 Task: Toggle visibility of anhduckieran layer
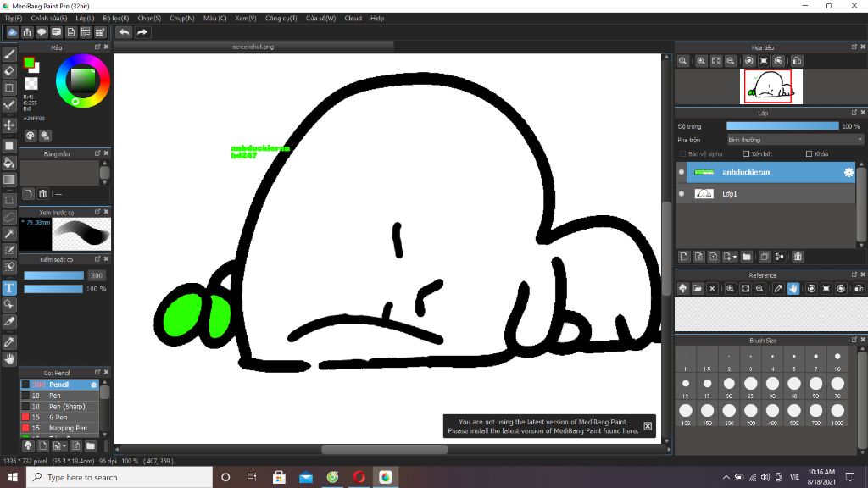pyautogui.click(x=682, y=172)
